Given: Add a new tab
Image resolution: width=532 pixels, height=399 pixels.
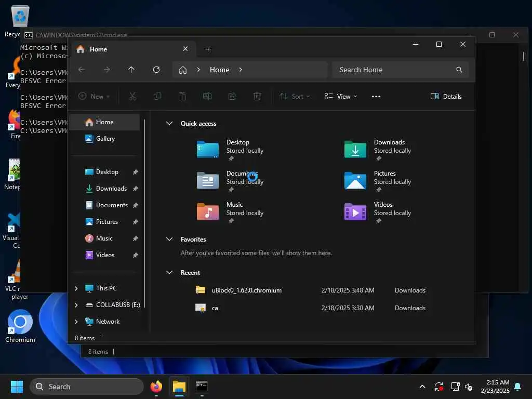Looking at the screenshot, I should [208, 49].
